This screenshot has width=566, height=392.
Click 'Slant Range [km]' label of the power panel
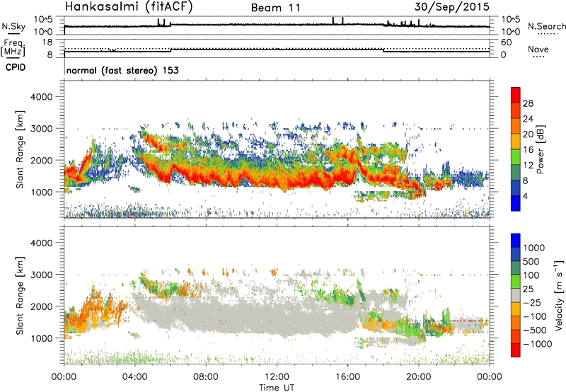(x=20, y=149)
